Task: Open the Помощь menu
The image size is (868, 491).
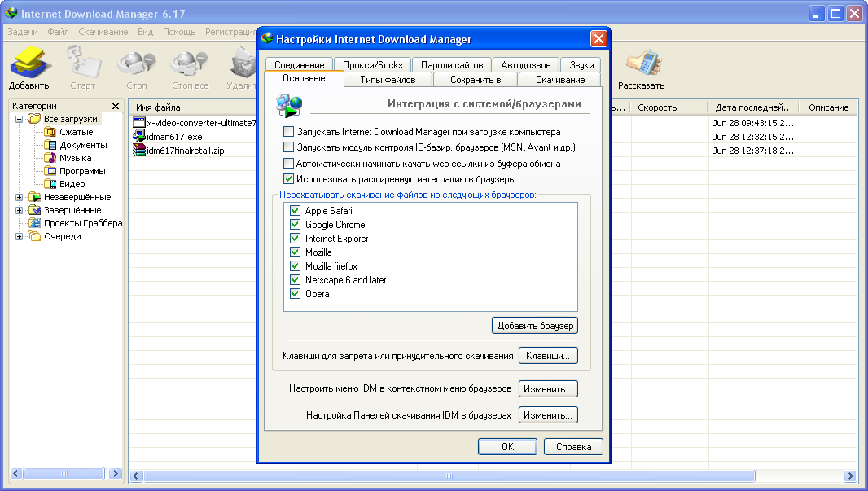Action: [179, 32]
